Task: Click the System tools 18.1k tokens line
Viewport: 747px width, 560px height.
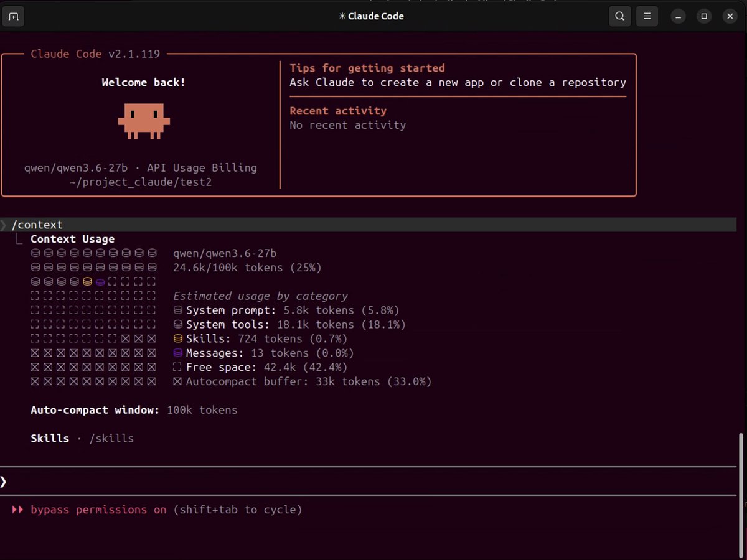Action: tap(289, 324)
